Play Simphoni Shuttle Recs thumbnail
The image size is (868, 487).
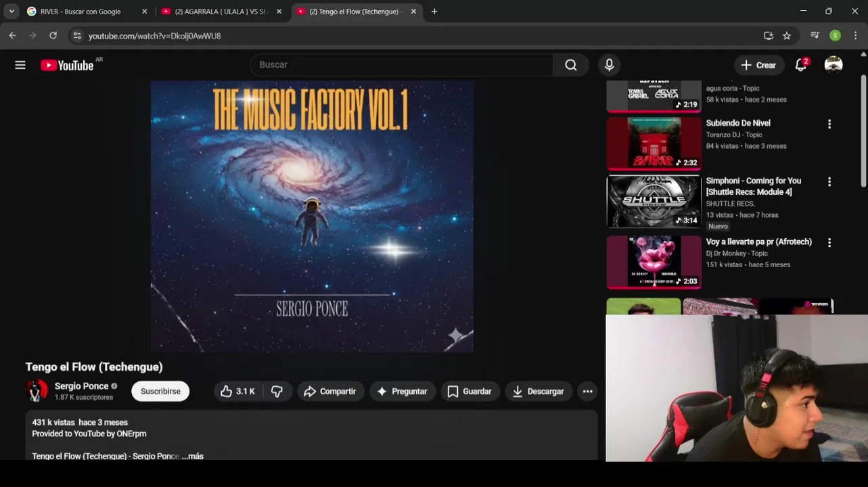(654, 202)
